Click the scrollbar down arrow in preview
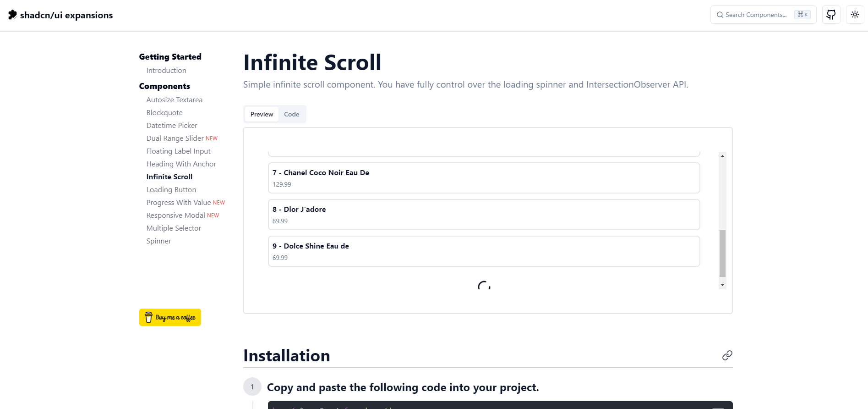This screenshot has height=409, width=868. pos(722,285)
